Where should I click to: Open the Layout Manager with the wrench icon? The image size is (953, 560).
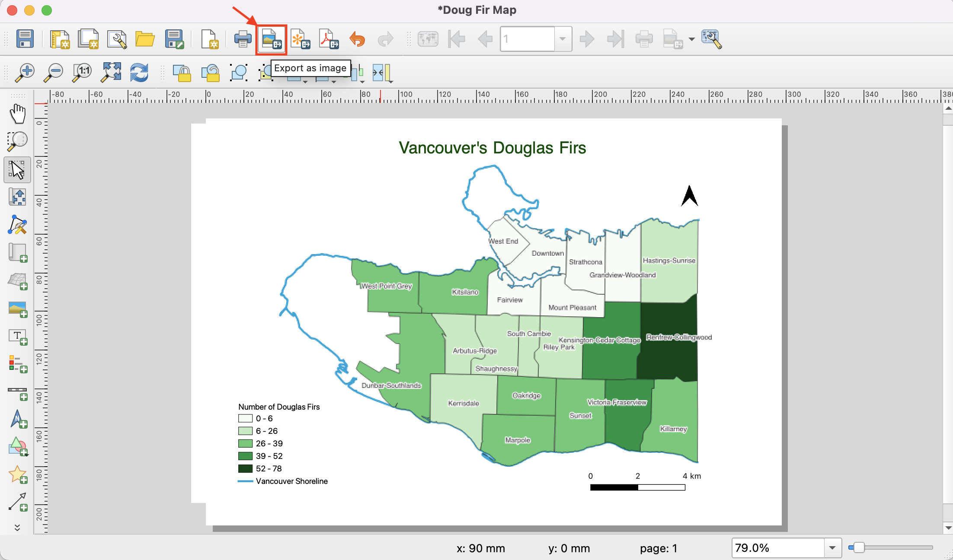click(x=117, y=39)
